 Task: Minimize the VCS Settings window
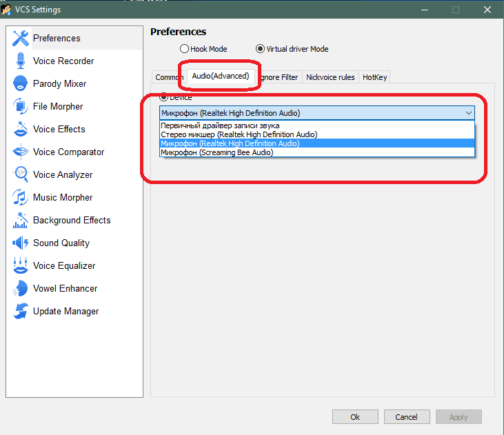point(425,10)
